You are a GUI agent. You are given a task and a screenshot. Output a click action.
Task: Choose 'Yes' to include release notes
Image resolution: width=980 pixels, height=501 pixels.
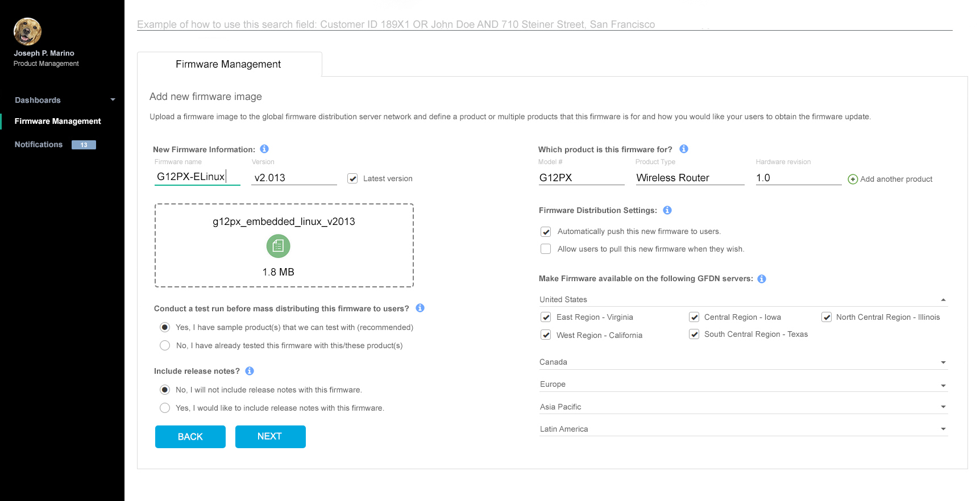(165, 408)
